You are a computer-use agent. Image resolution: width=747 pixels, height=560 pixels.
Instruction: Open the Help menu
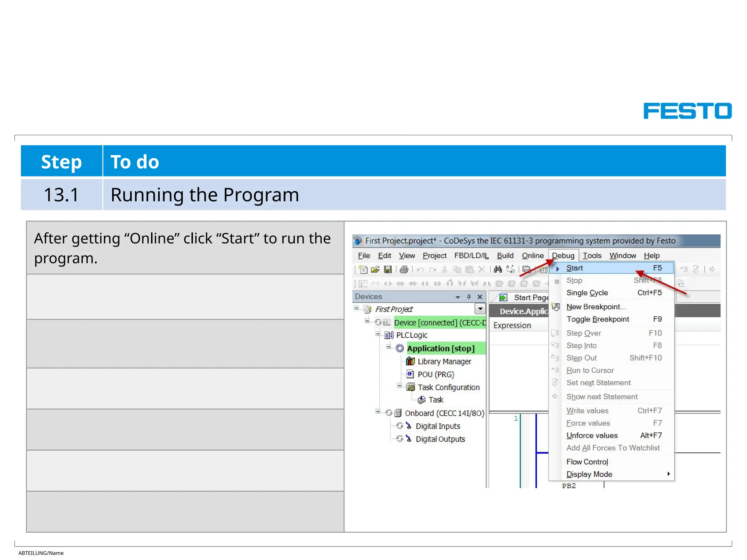pos(651,256)
